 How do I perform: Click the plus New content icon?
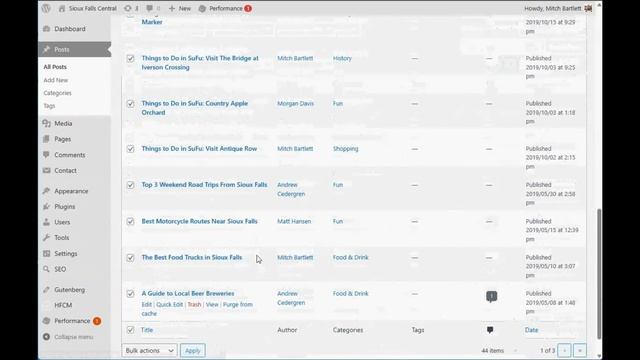(171, 8)
